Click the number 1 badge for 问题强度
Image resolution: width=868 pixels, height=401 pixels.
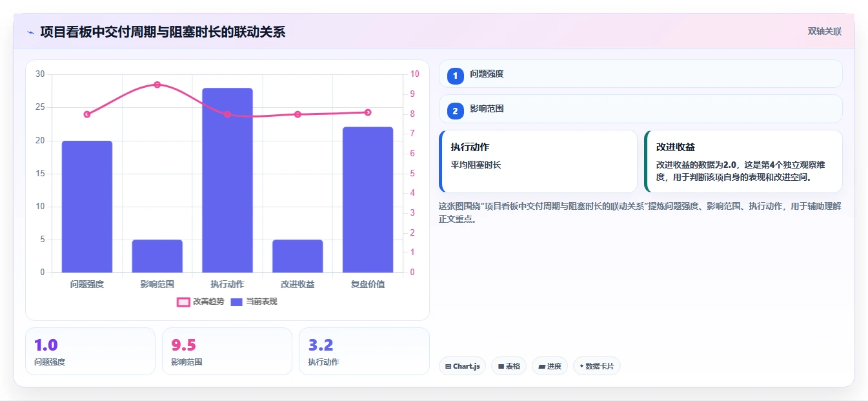pyautogui.click(x=456, y=75)
